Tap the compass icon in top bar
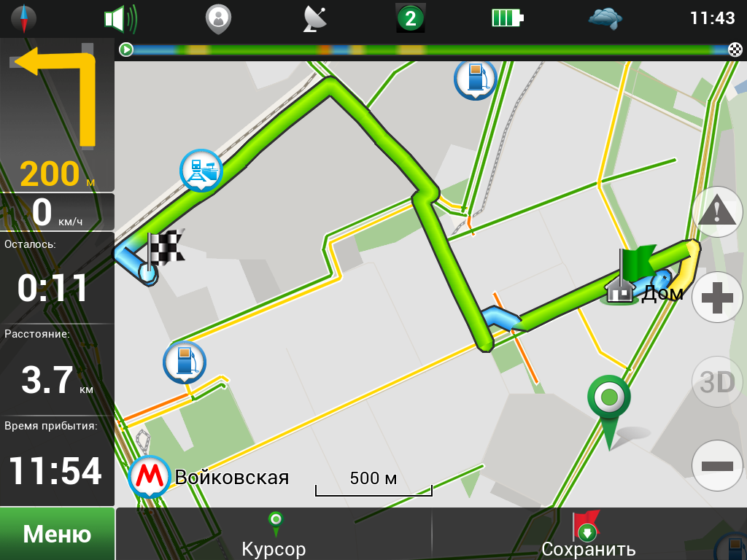This screenshot has width=747, height=560. point(23,18)
